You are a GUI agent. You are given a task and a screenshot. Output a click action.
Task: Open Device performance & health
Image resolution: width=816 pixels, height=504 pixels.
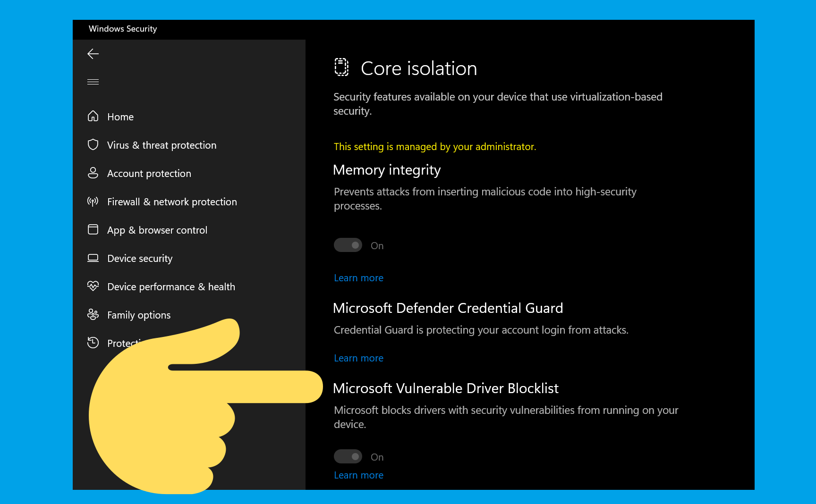click(171, 287)
